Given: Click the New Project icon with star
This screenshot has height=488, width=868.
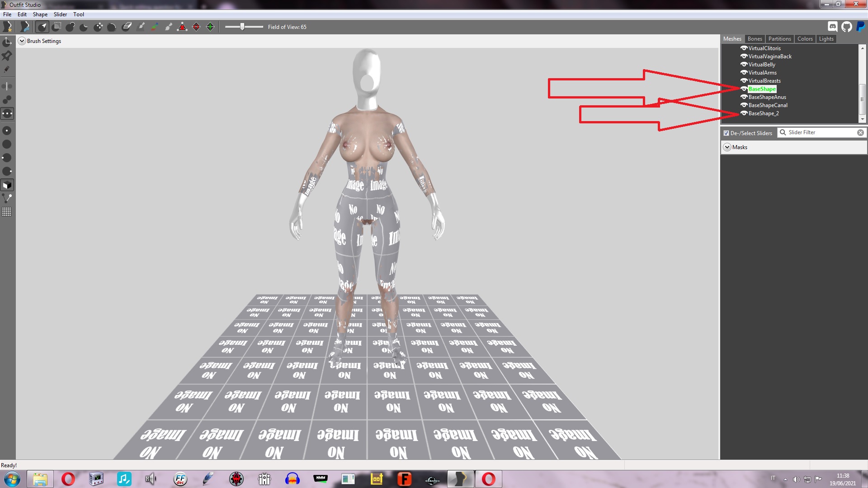Looking at the screenshot, I should (8, 27).
